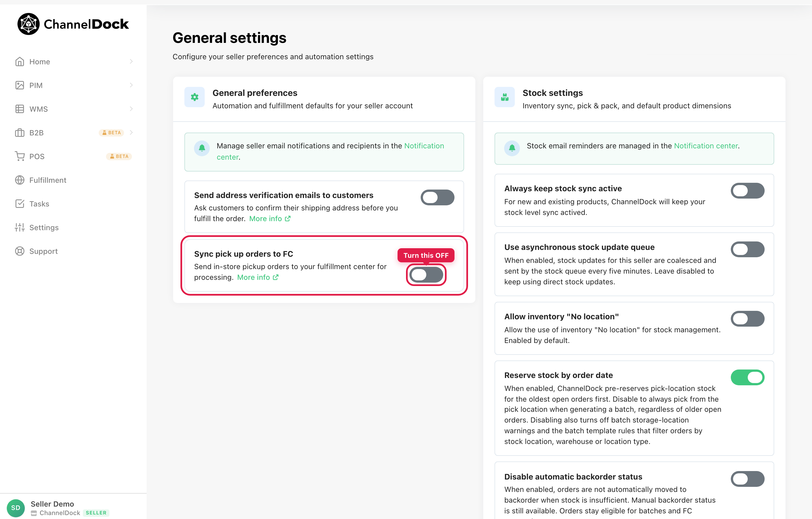Enable Always keep stock sync active
This screenshot has width=812, height=519.
(747, 191)
